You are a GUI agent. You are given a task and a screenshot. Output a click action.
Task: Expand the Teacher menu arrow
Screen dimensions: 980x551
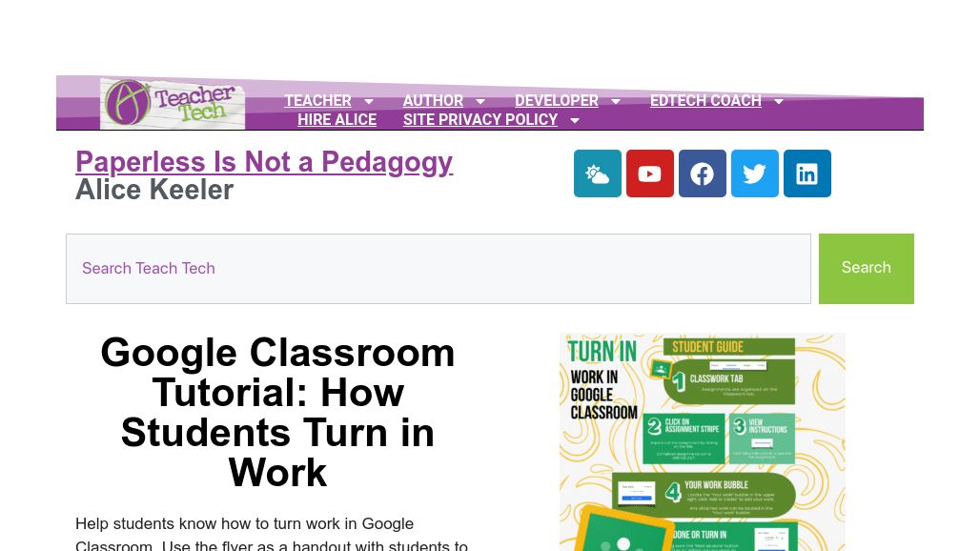pos(369,101)
